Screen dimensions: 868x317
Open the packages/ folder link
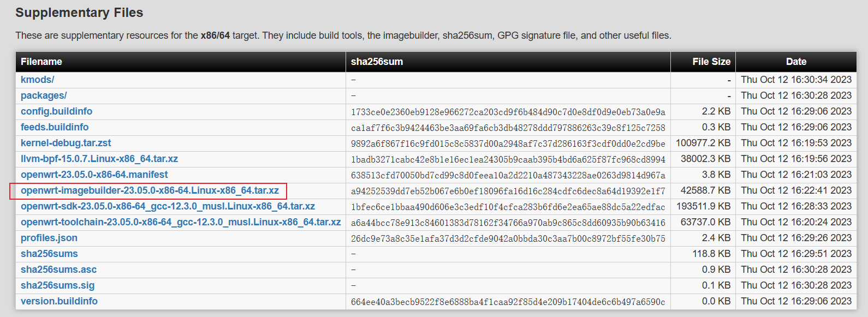click(44, 95)
